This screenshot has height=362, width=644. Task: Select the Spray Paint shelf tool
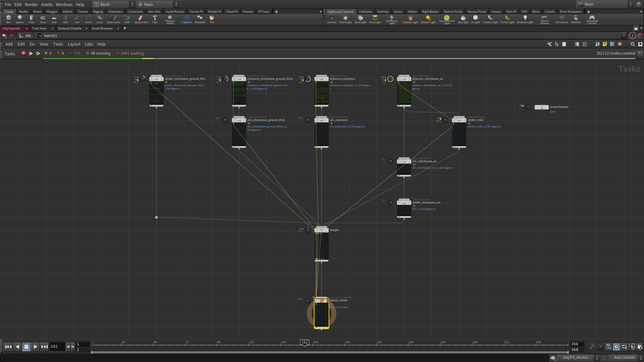141,19
